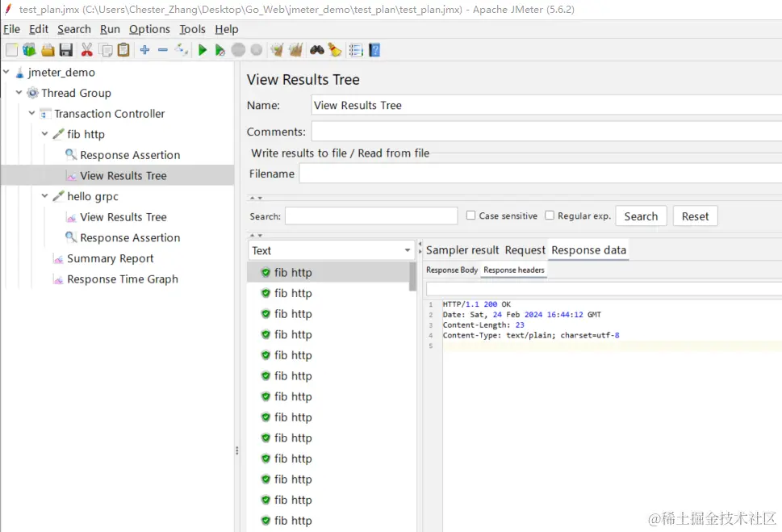Viewport: 782px width, 532px height.
Task: Select Transaction Controller tree node
Action: [x=109, y=114]
